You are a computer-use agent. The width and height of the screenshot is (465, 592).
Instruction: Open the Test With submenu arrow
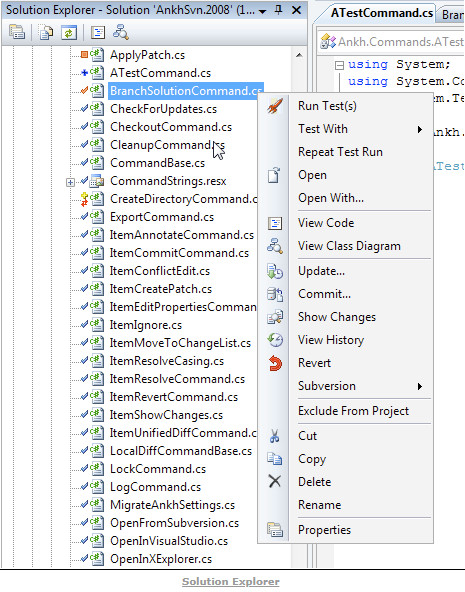pos(420,130)
